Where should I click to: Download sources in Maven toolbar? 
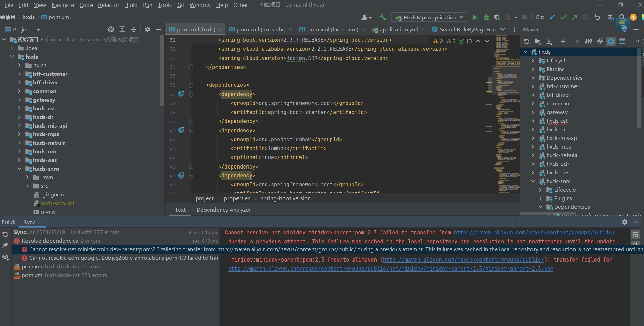pos(549,41)
